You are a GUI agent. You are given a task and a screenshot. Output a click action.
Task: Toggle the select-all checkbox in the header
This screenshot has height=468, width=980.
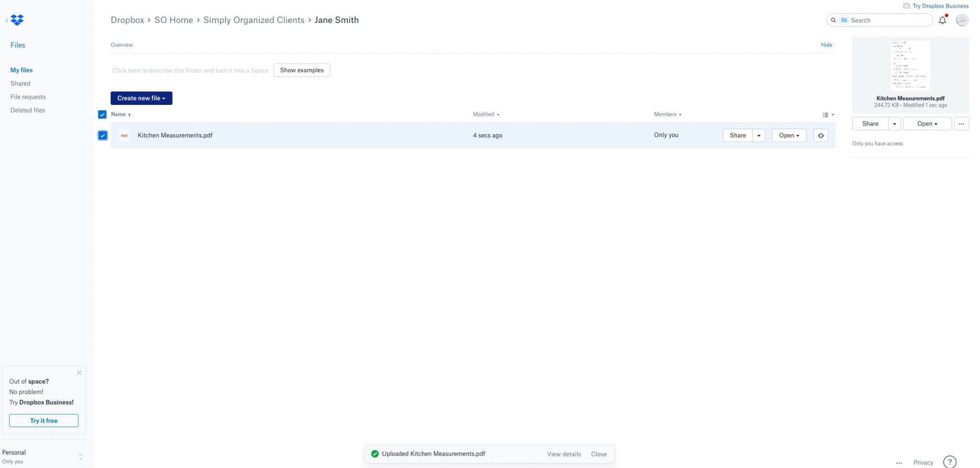102,114
